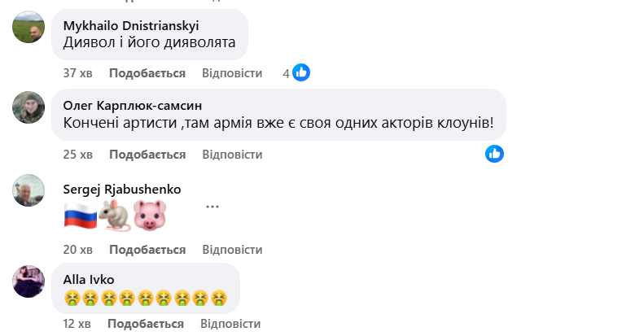Reply to Mykhailo Dnistrianskyi's comment
The width and height of the screenshot is (644, 336).
point(232,73)
